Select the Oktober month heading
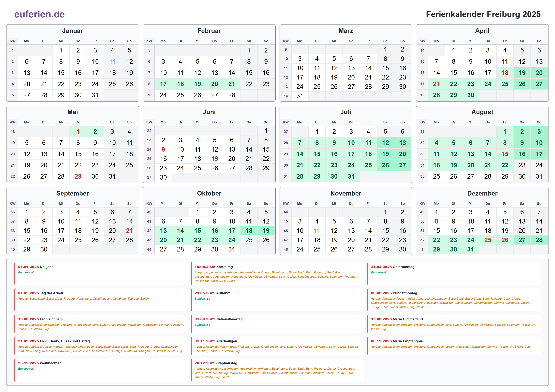Image resolution: width=555 pixels, height=392 pixels. coord(209,193)
